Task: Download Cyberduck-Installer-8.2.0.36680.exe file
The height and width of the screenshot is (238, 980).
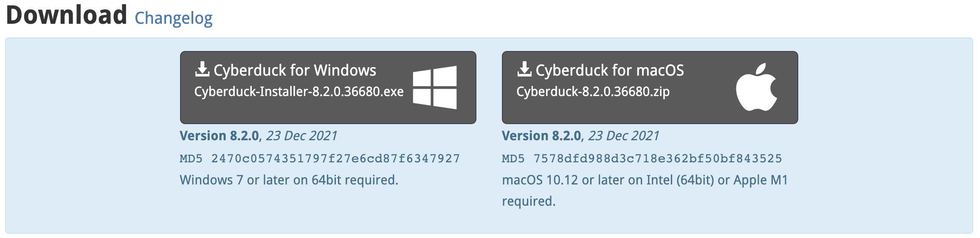Action: [299, 92]
